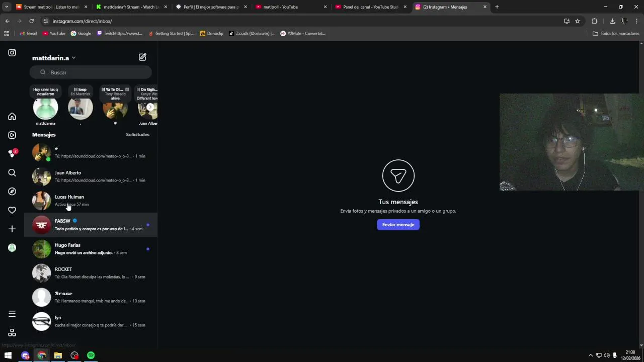Advance the notes carousel with arrow button
Viewport: 644px width, 362px height.
tap(150, 107)
